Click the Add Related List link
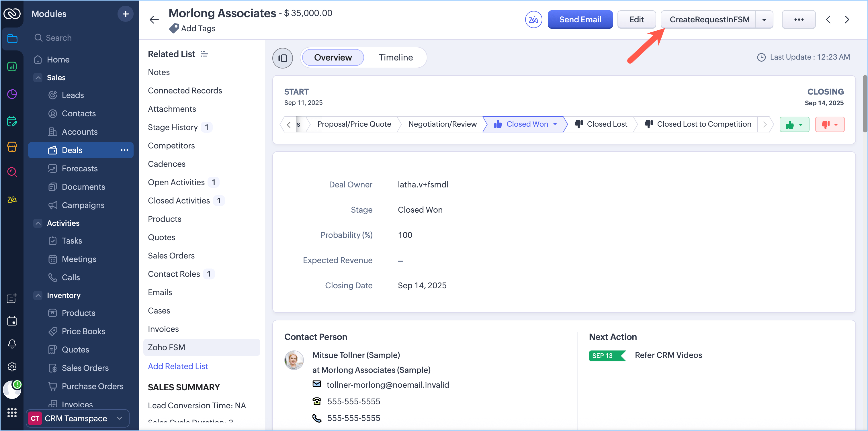Viewport: 868px width, 431px height. 177,366
